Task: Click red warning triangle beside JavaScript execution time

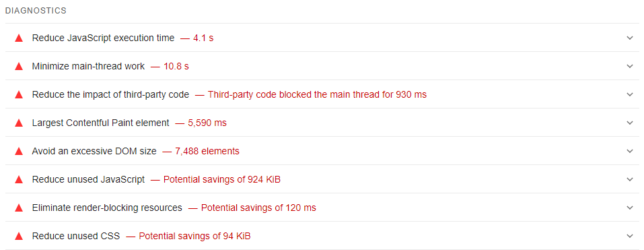Action: tap(18, 38)
